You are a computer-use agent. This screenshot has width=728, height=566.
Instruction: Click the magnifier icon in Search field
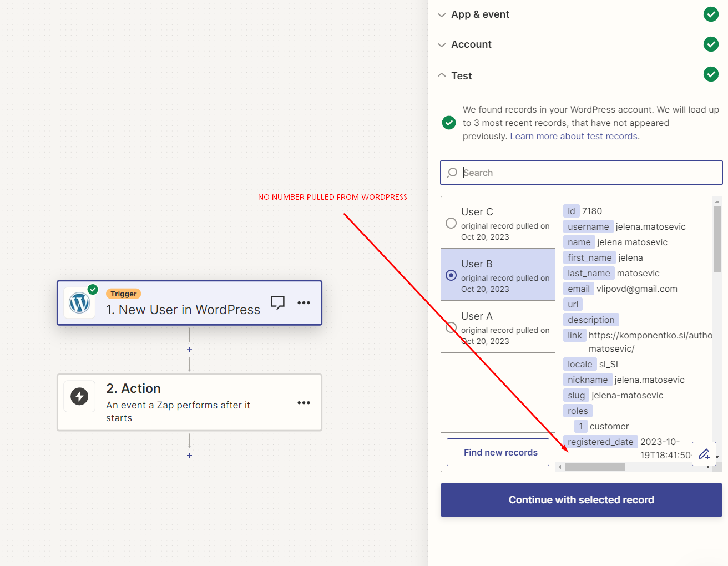[452, 173]
